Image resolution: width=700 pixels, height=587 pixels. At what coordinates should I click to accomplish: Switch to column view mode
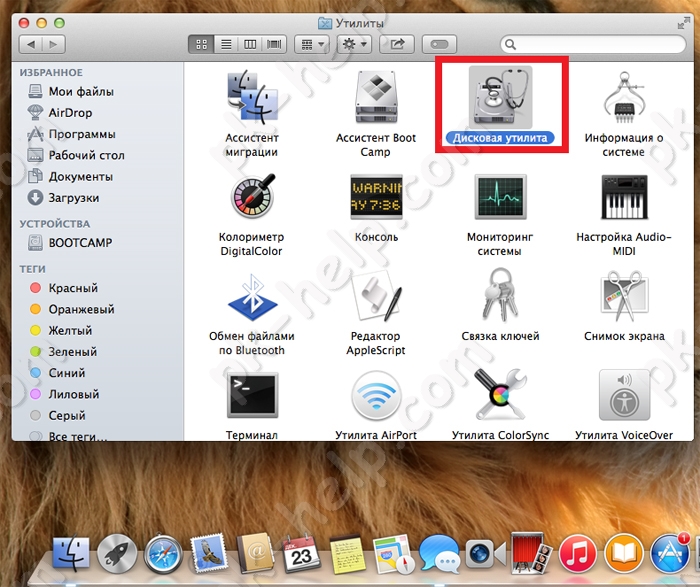(x=250, y=44)
